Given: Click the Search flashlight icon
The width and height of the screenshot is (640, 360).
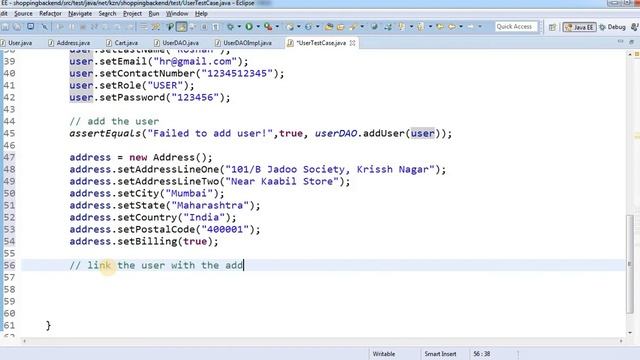Looking at the screenshot, I should pos(353,27).
